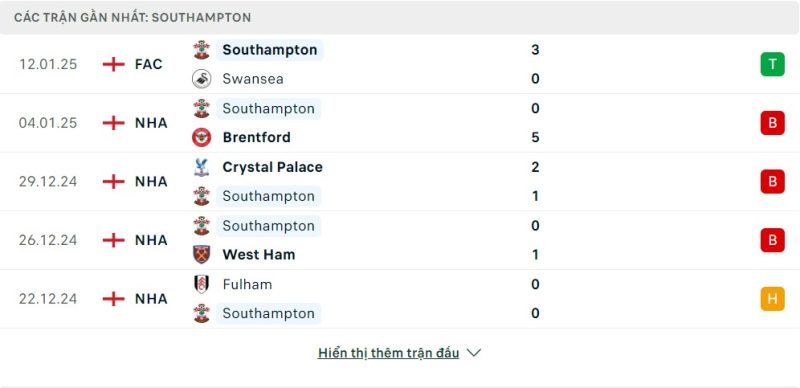This screenshot has height=388, width=800.
Task: Open the Fulham team name
Action: [247, 284]
